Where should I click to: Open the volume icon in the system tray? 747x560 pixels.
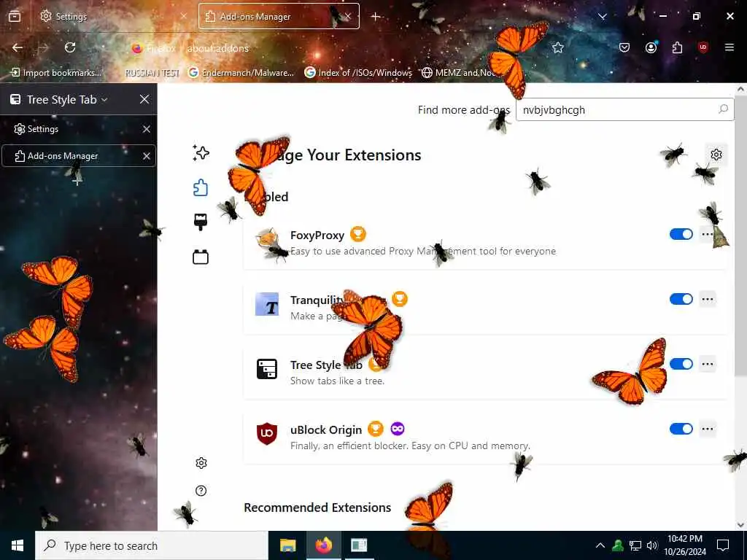pyautogui.click(x=652, y=545)
